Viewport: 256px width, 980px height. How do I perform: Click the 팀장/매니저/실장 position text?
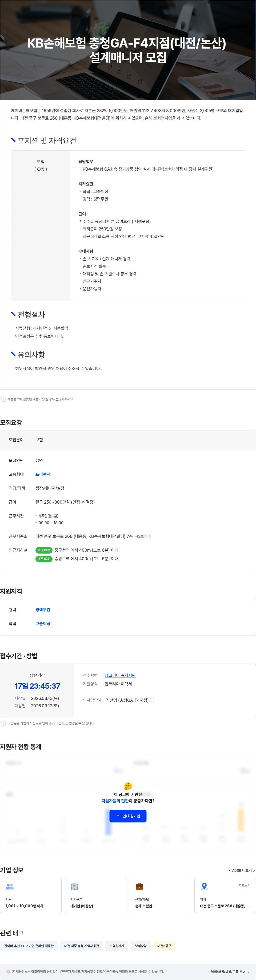pyautogui.click(x=50, y=488)
